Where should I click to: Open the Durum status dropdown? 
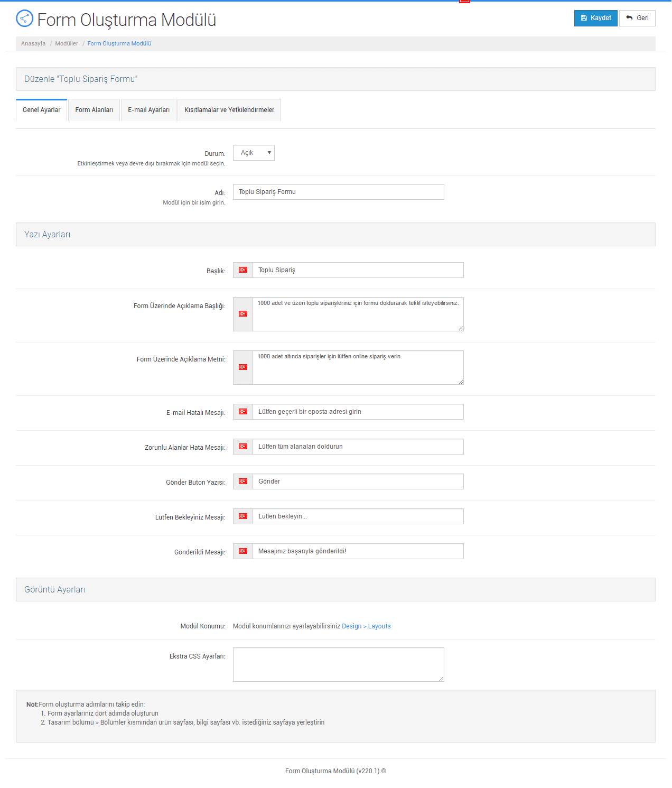tap(254, 153)
